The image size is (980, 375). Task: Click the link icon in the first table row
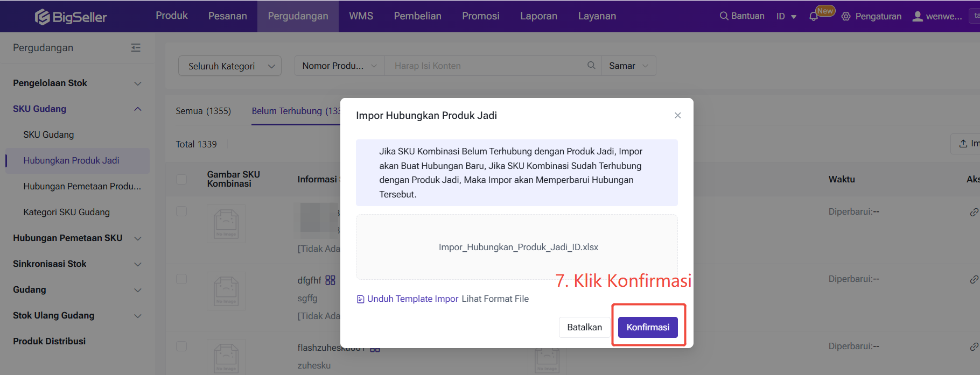tap(974, 212)
